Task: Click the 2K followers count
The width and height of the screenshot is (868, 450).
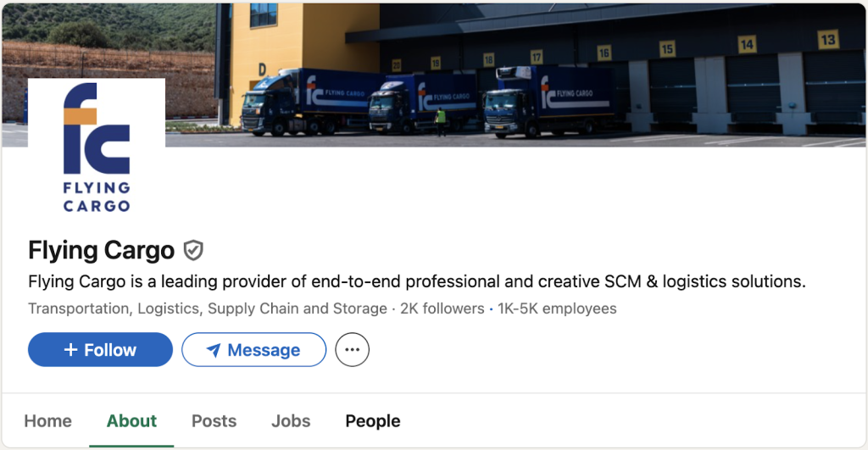Action: (442, 308)
